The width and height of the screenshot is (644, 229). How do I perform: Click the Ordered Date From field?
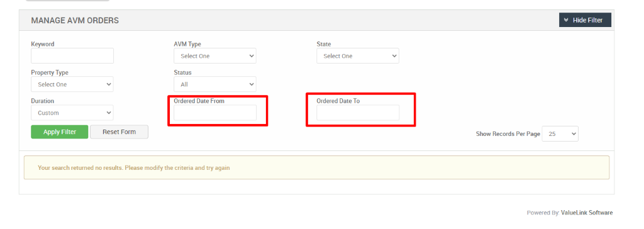click(215, 113)
